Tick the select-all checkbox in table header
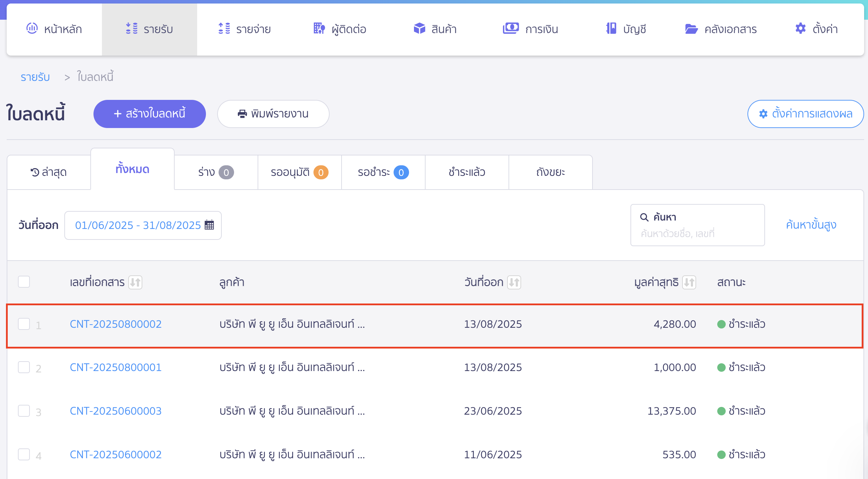The height and width of the screenshot is (479, 868). (x=24, y=282)
